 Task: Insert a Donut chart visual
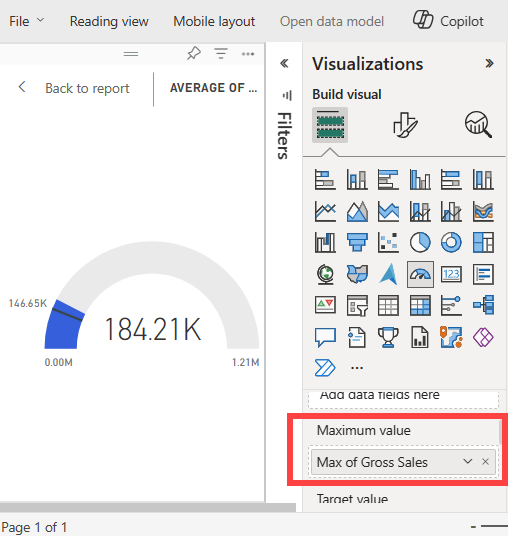click(451, 243)
